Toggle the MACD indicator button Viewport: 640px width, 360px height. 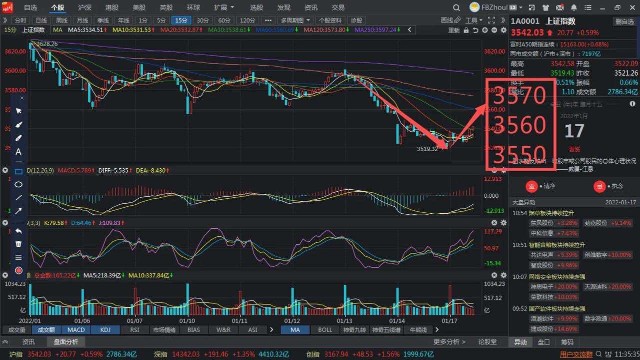tap(76, 329)
